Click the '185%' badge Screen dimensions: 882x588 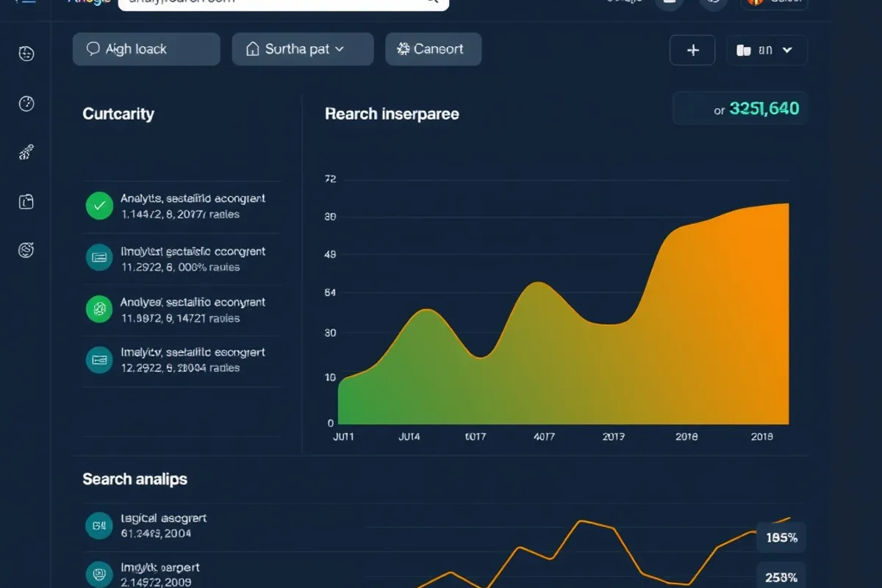(x=781, y=537)
